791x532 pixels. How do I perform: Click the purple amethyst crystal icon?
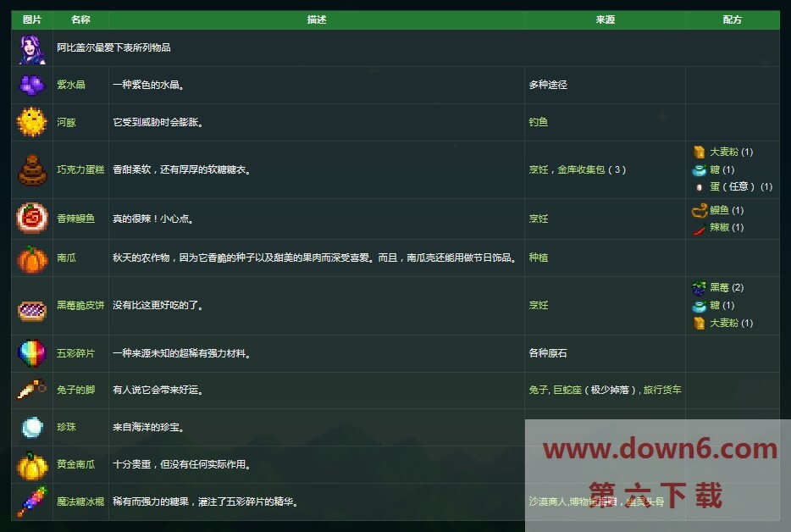tap(32, 85)
